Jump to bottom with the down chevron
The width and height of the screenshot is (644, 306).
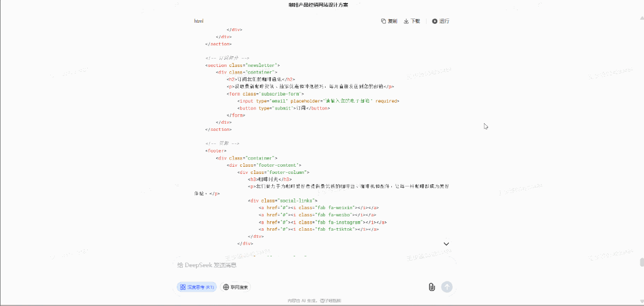tap(446, 244)
